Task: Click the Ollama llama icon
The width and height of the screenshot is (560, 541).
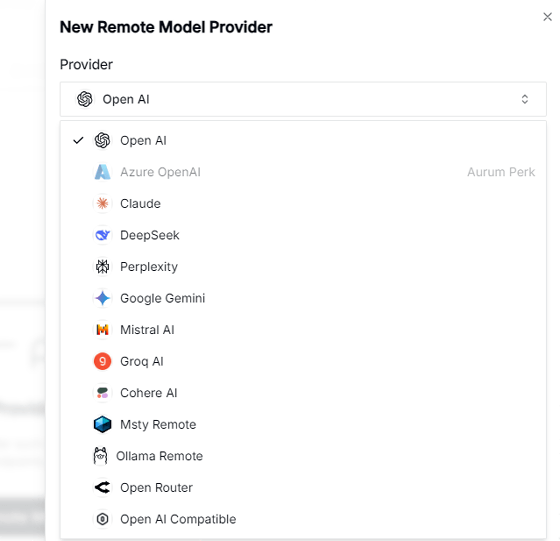Action: [x=100, y=456]
